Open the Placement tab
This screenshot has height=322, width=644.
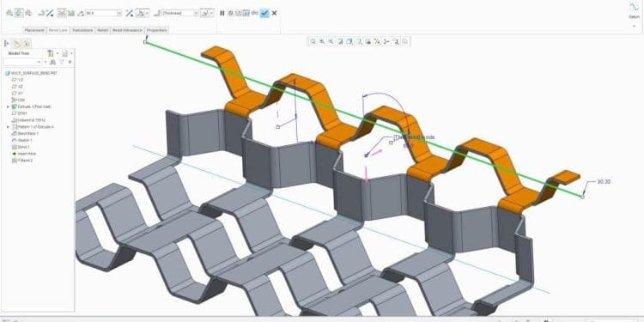point(34,30)
